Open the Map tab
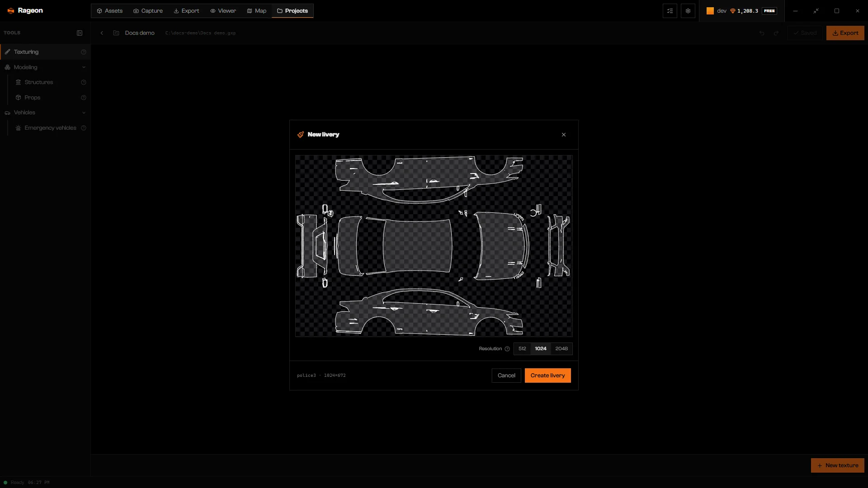Viewport: 868px width, 488px height. [x=256, y=11]
